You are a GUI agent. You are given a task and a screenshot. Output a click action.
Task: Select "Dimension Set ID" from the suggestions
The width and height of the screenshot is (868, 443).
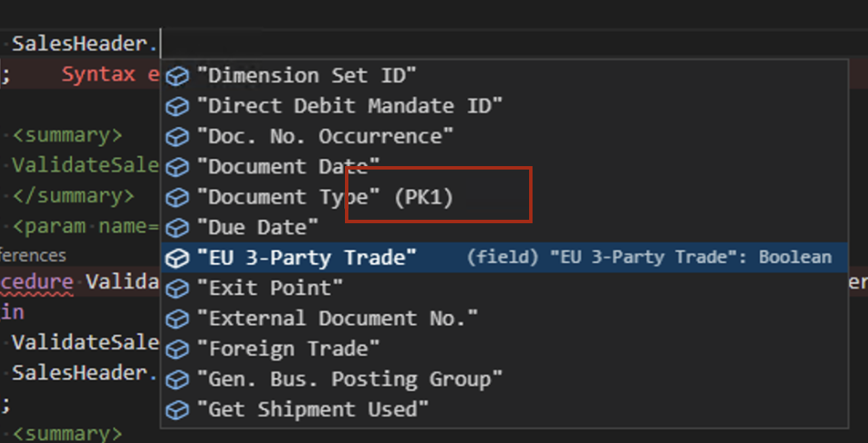click(307, 76)
